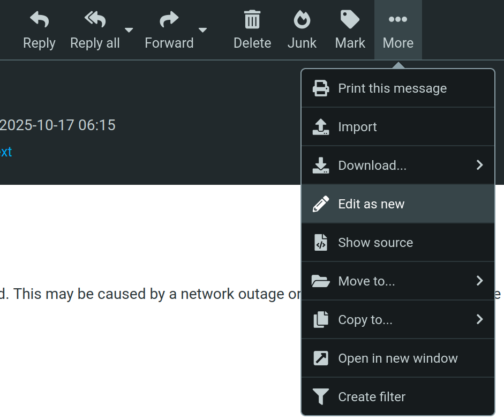504x420 pixels.
Task: Mark message as Junk flame icon
Action: (x=302, y=20)
